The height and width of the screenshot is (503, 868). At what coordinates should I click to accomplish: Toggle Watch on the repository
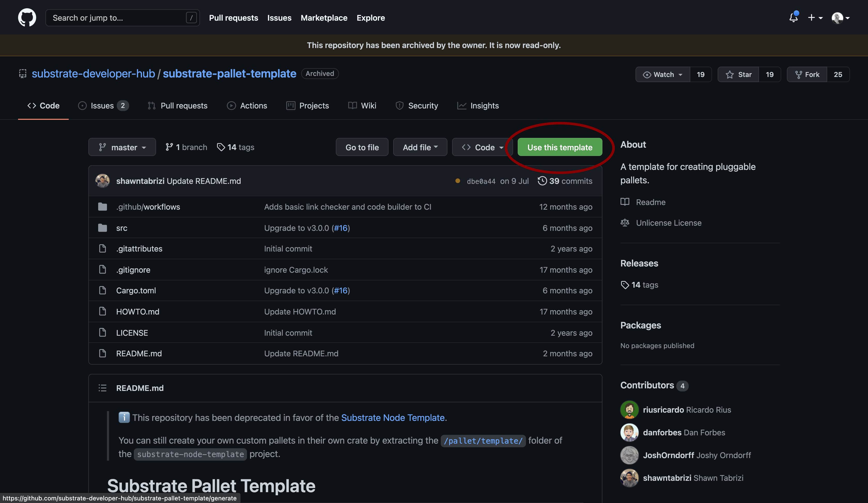pyautogui.click(x=663, y=74)
